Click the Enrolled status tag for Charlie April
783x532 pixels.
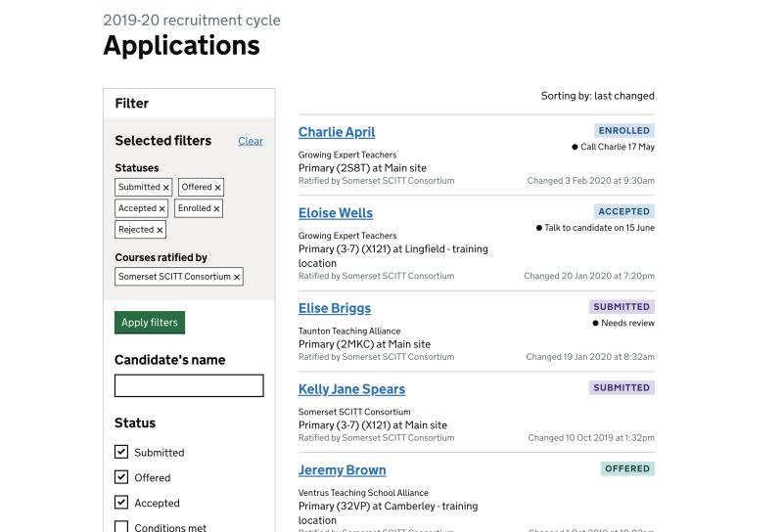click(x=623, y=130)
